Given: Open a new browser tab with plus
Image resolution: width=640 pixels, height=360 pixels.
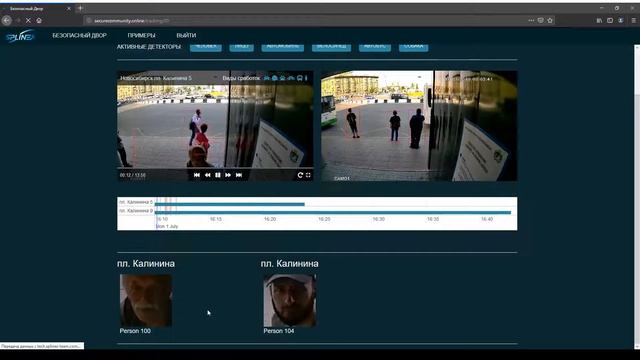Looking at the screenshot, I should pos(80,8).
